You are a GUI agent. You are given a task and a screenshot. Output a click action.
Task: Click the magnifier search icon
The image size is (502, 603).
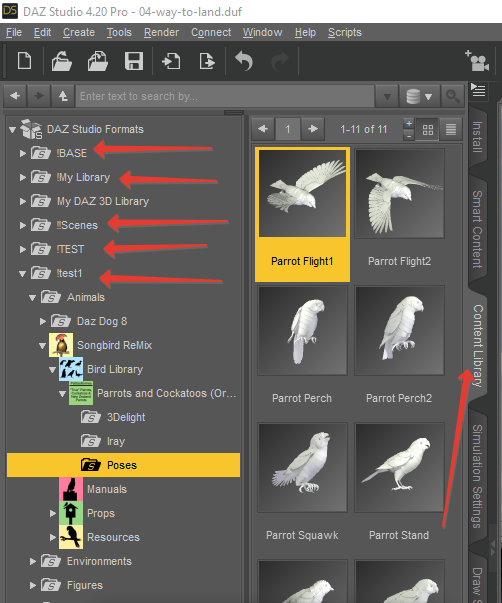tap(452, 96)
